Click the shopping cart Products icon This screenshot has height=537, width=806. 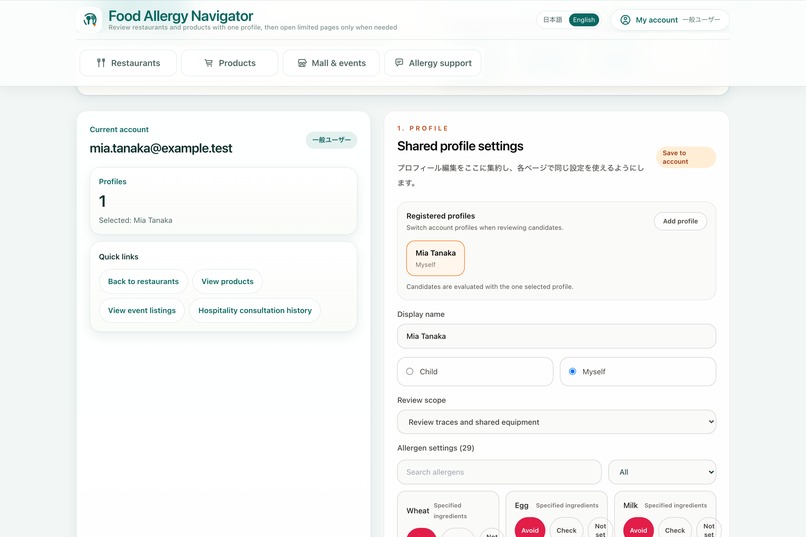point(208,63)
